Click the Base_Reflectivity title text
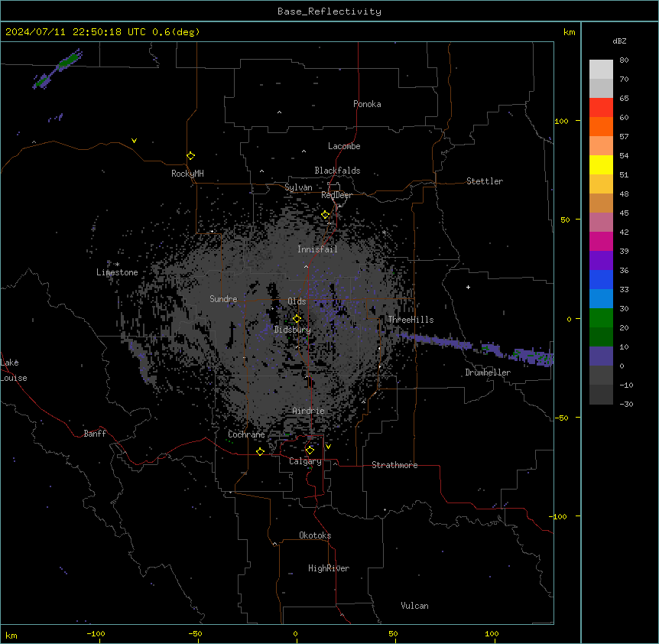The height and width of the screenshot is (644, 659). (x=329, y=11)
